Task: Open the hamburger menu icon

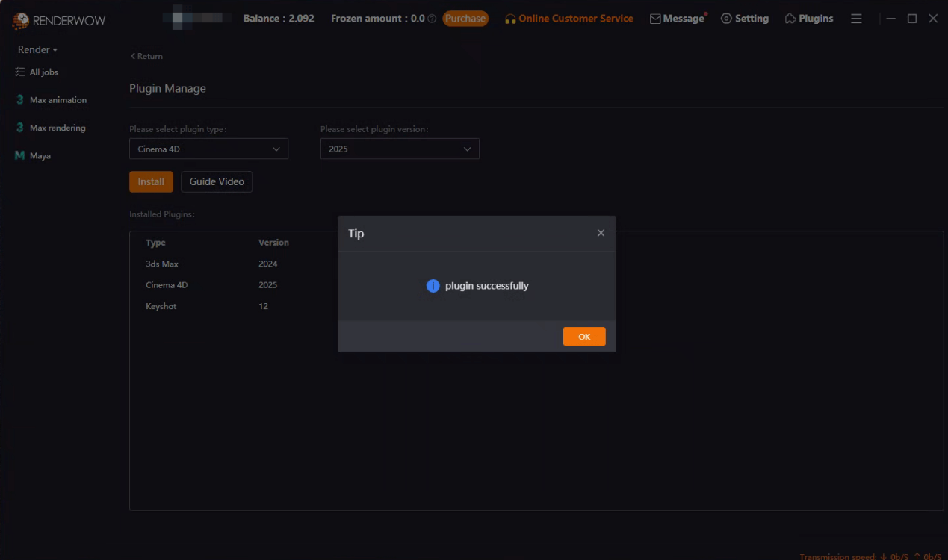Action: tap(856, 19)
